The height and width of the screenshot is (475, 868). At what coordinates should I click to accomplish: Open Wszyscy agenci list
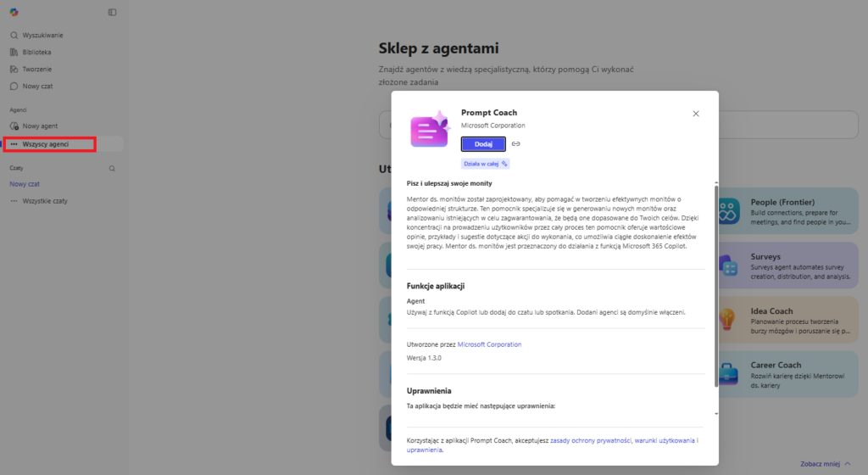[63, 144]
